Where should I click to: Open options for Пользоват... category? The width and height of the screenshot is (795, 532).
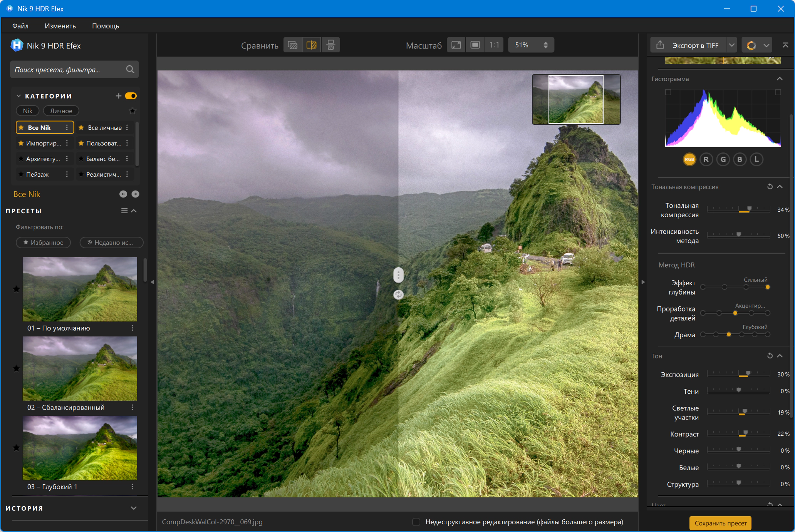click(127, 143)
